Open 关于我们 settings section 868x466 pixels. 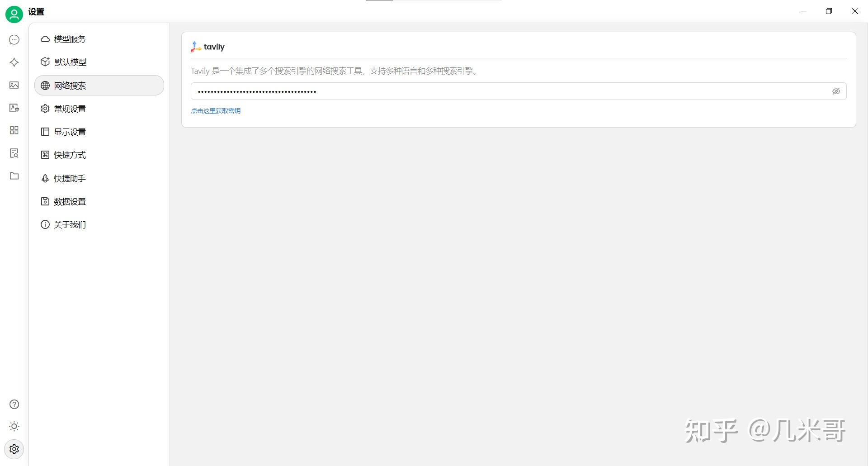[99, 224]
